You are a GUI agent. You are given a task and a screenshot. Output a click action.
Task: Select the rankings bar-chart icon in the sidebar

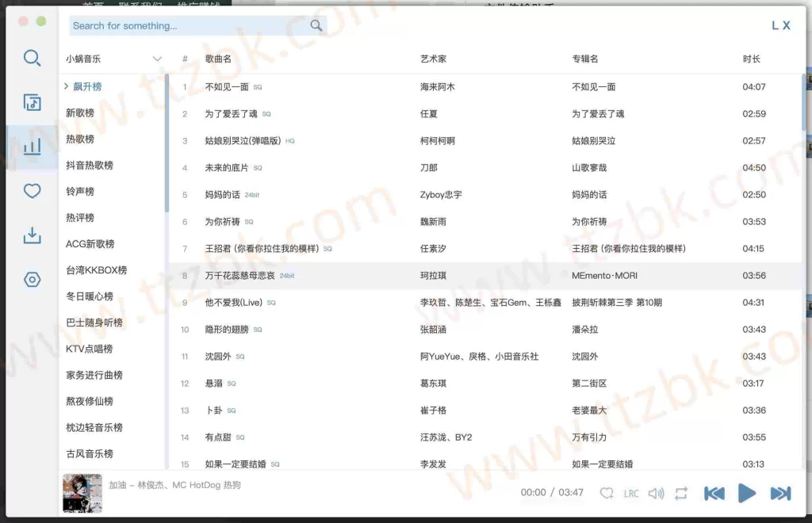(x=32, y=147)
